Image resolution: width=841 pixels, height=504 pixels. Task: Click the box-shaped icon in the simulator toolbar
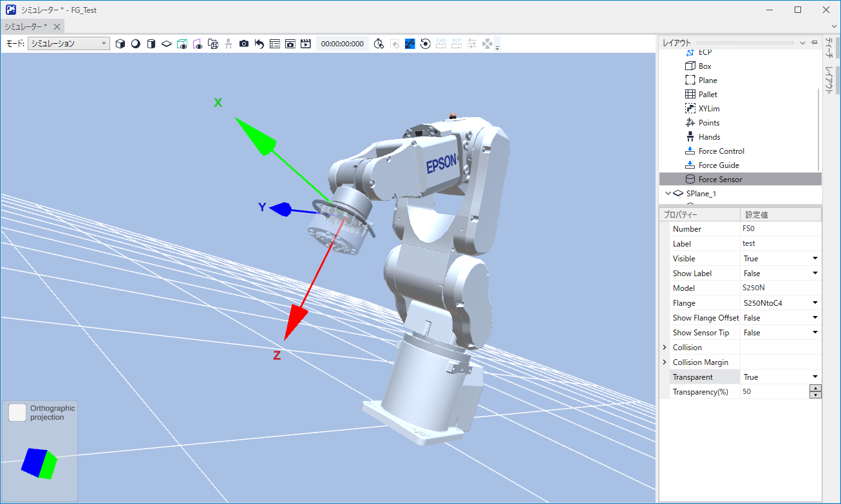(x=120, y=44)
